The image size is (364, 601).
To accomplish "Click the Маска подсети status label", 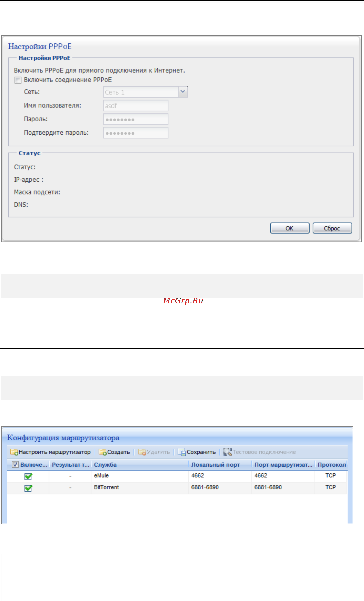I will point(37,192).
